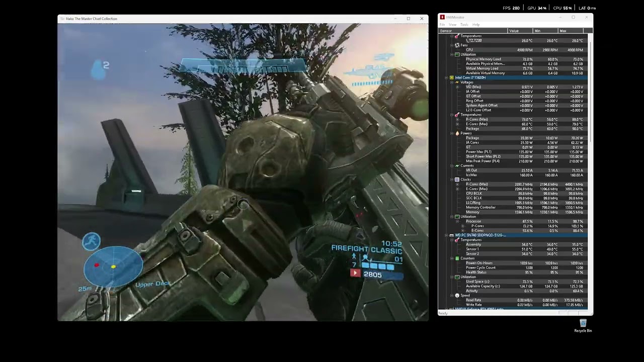Click the Voltages lightning bolt icon
Image resolution: width=644 pixels, height=362 pixels.
click(x=457, y=82)
